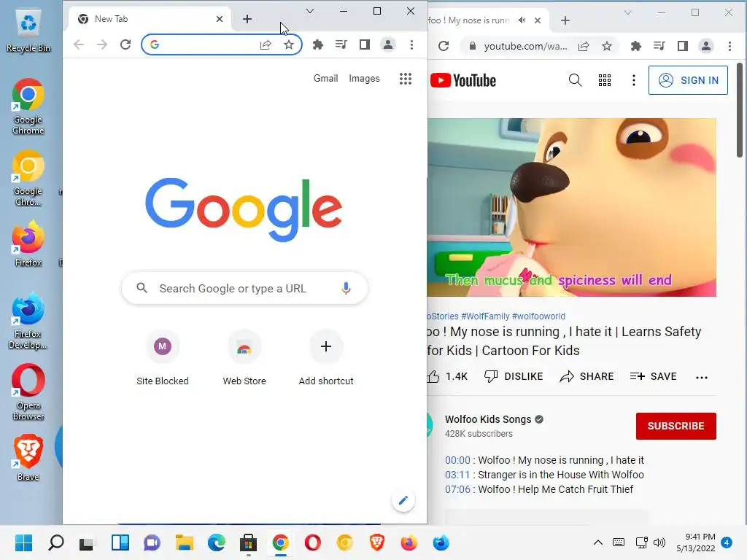This screenshot has height=560, width=747.
Task: Open media control icon in YouTube window
Action: (x=659, y=46)
